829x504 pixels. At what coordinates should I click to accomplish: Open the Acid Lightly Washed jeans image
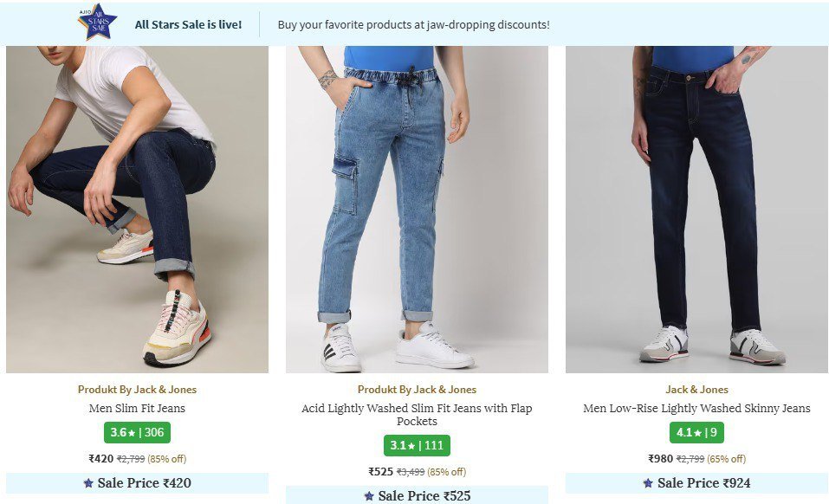click(x=417, y=210)
